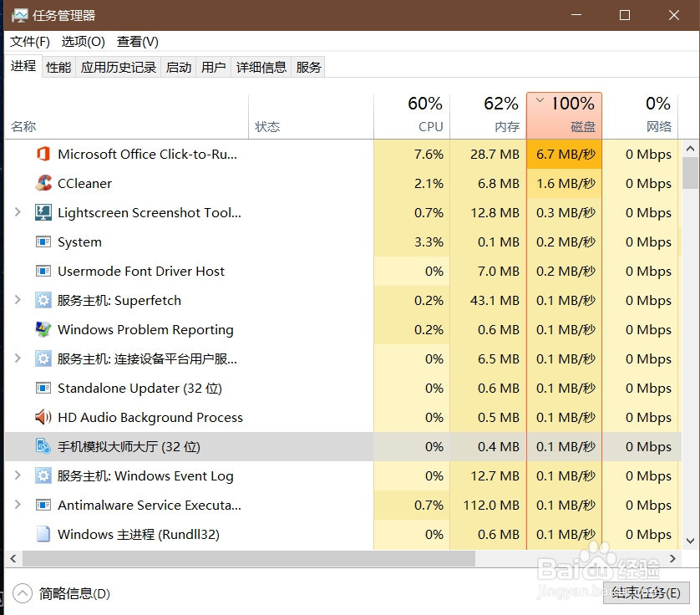Click the 简略信息(D) link text
Image resolution: width=700 pixels, height=615 pixels.
pyautogui.click(x=74, y=593)
